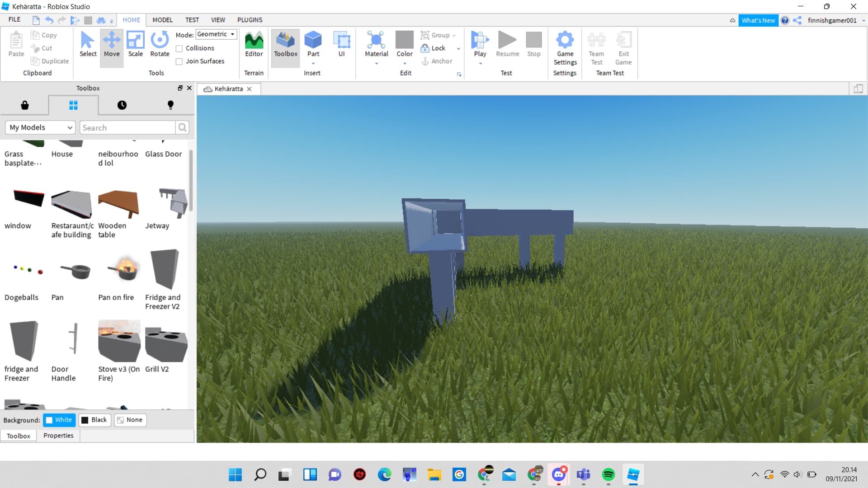Expand the Material dropdown arrow
Screen dimensions: 868x488
376,63
